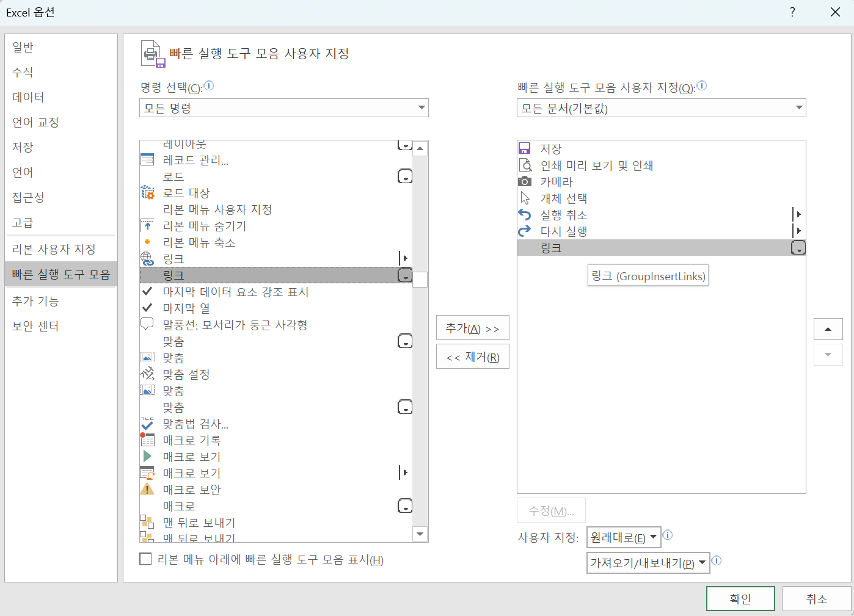Click info icon next to 원래대로 dropdown
Screen dimensions: 854x616
pyautogui.click(x=668, y=535)
